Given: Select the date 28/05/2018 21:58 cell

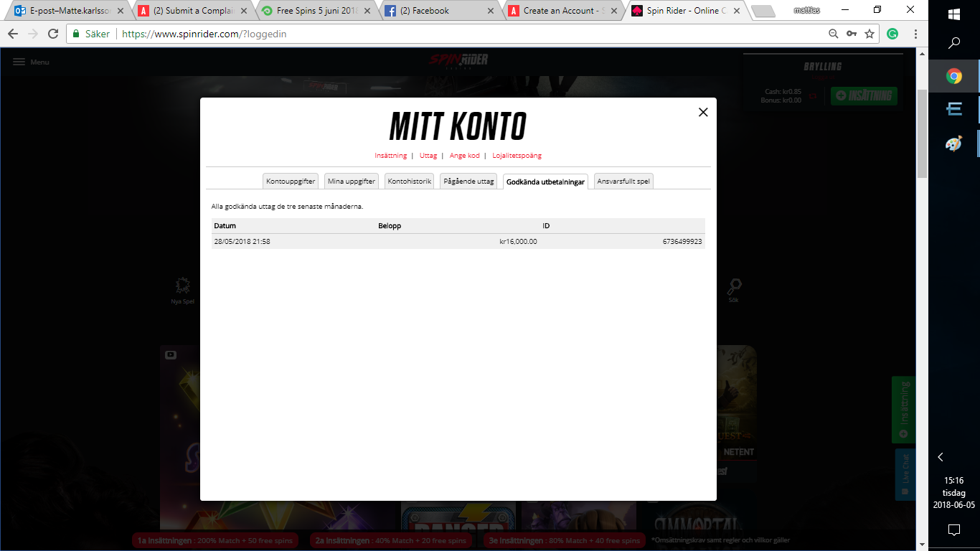Looking at the screenshot, I should tap(242, 242).
